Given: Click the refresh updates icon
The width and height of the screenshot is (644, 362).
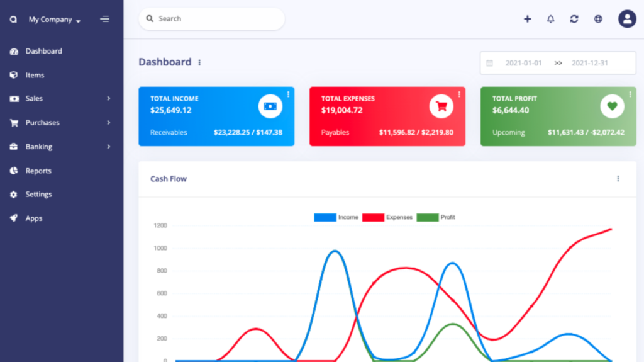Looking at the screenshot, I should coord(574,19).
